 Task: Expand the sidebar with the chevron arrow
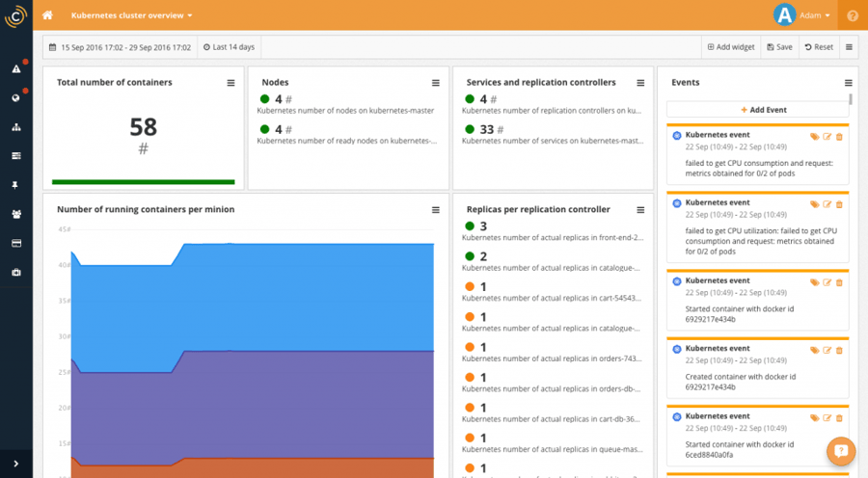pos(16,464)
